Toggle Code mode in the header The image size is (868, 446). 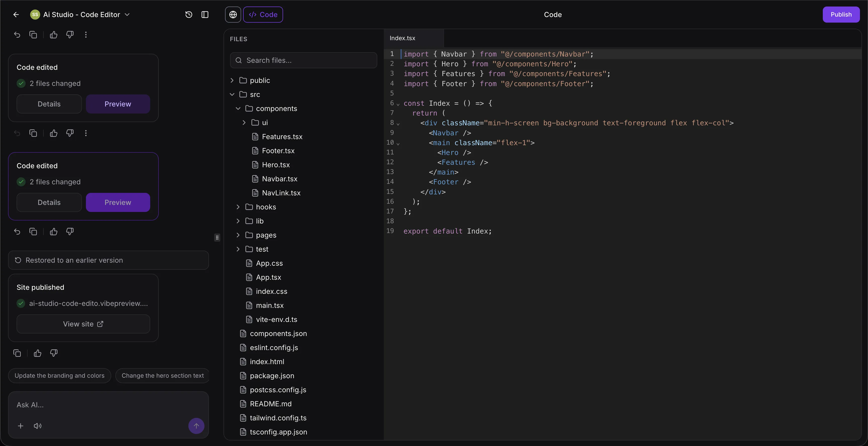coord(263,15)
